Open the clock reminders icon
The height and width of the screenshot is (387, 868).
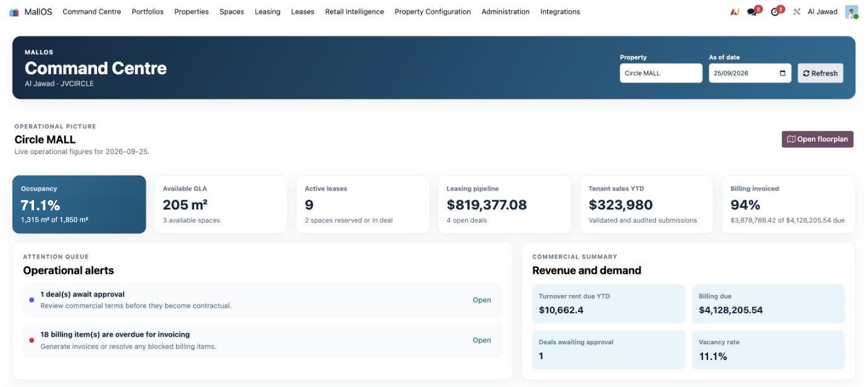[775, 12]
